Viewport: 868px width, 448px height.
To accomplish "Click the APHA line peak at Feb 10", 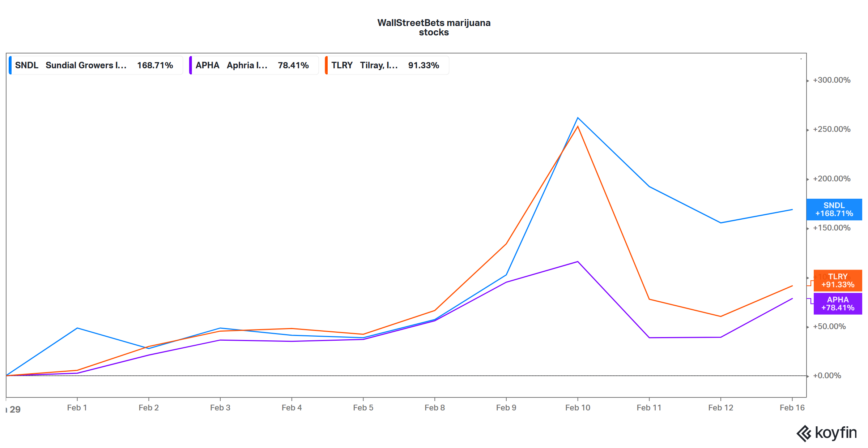I will pyautogui.click(x=578, y=262).
